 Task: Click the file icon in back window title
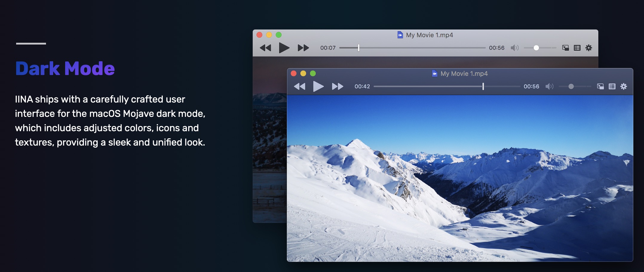pos(400,35)
